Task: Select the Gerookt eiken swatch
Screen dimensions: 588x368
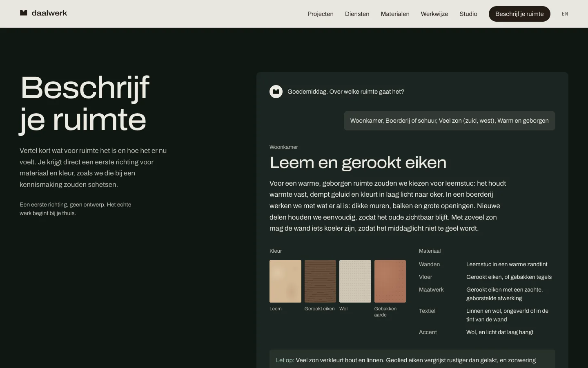Action: [320, 281]
